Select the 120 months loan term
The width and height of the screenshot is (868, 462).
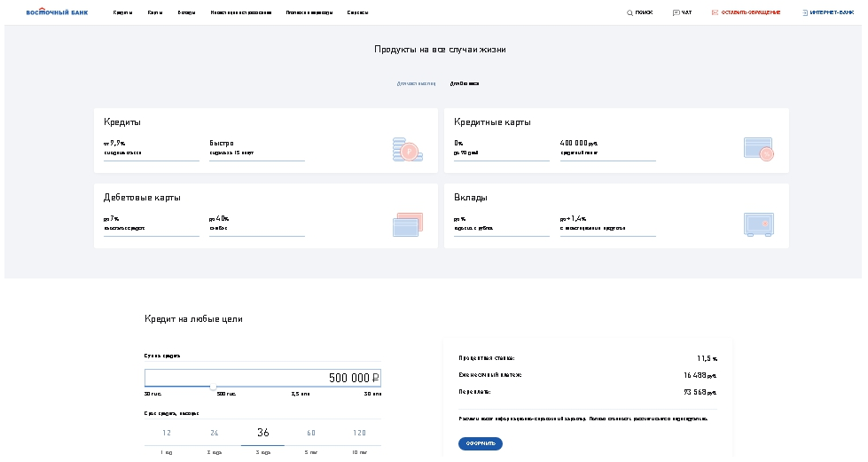[x=359, y=434]
